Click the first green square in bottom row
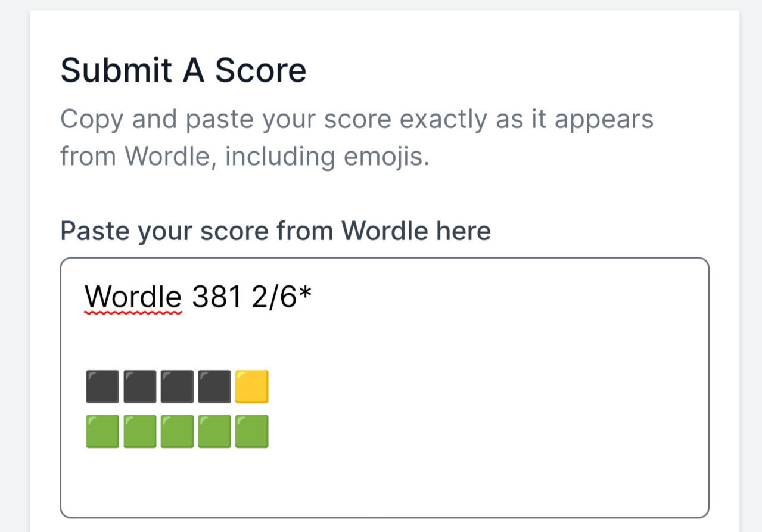 tap(102, 431)
